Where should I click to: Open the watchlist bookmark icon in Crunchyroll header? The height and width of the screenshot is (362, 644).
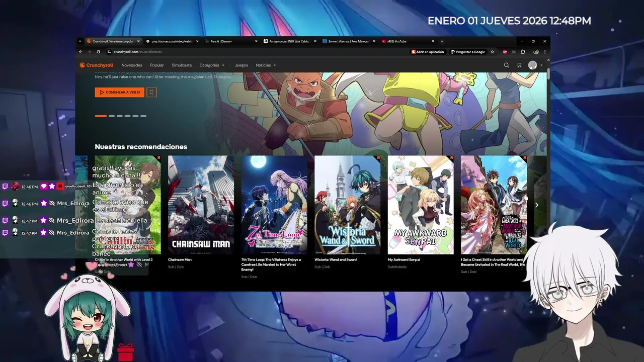pyautogui.click(x=519, y=65)
